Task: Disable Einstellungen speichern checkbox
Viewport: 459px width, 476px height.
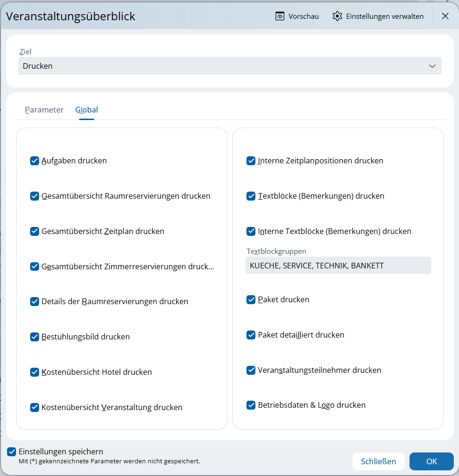Action: 12,452
